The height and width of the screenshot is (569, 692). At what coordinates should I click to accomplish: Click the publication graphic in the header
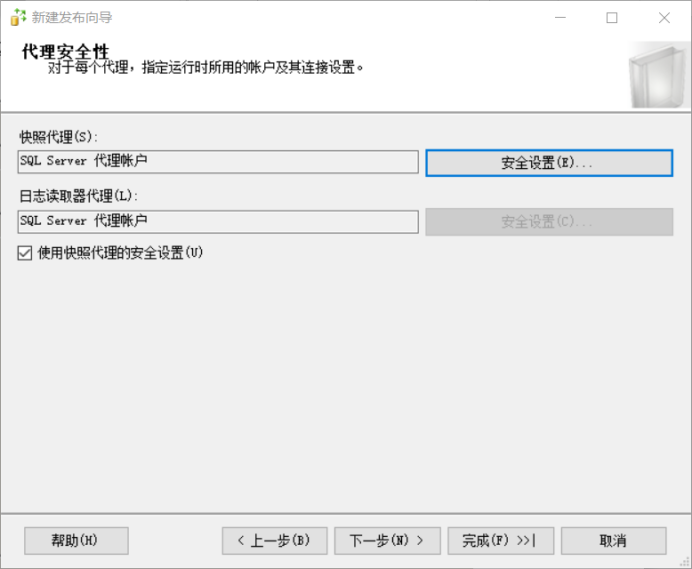(x=655, y=75)
